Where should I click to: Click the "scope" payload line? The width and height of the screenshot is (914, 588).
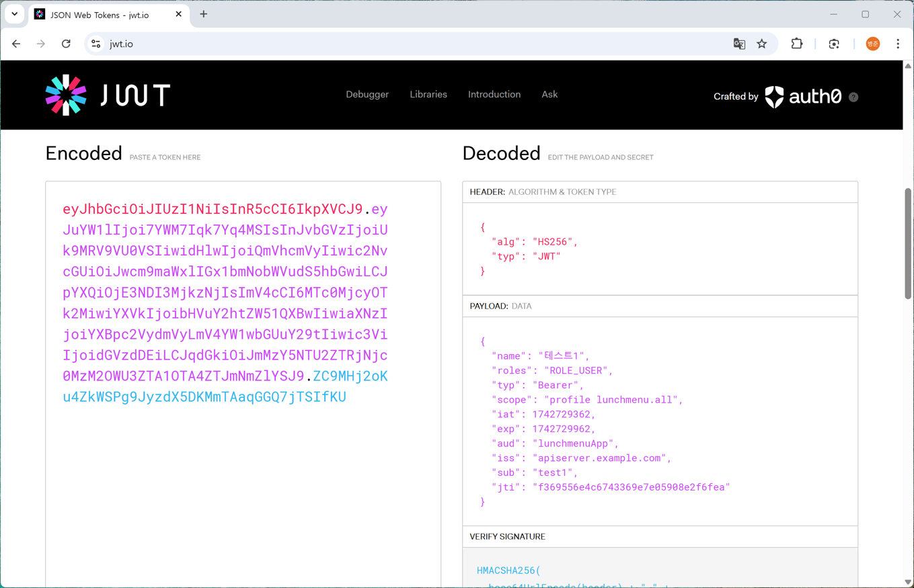(587, 400)
